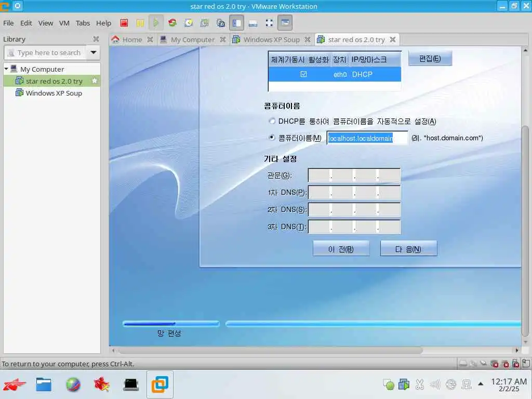Click the message log icon in the status bar
Screen dimensions: 532x399
click(526, 364)
